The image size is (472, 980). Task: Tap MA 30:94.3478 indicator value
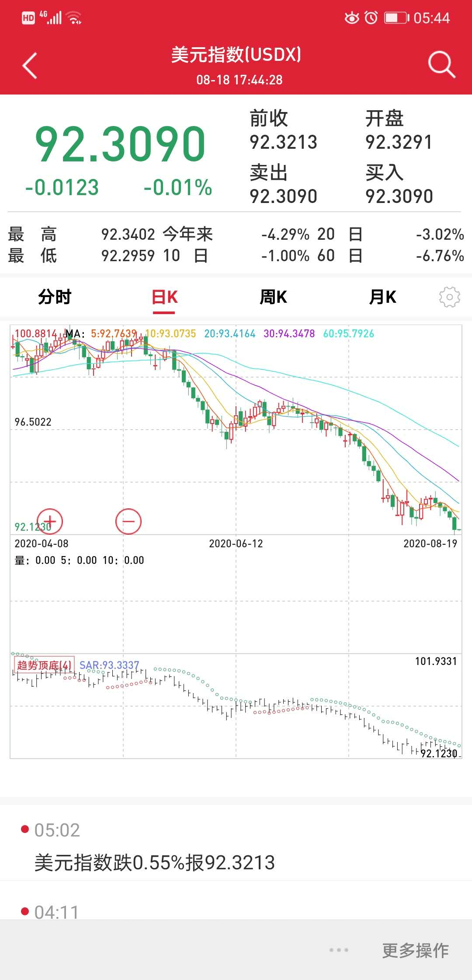pyautogui.click(x=289, y=333)
